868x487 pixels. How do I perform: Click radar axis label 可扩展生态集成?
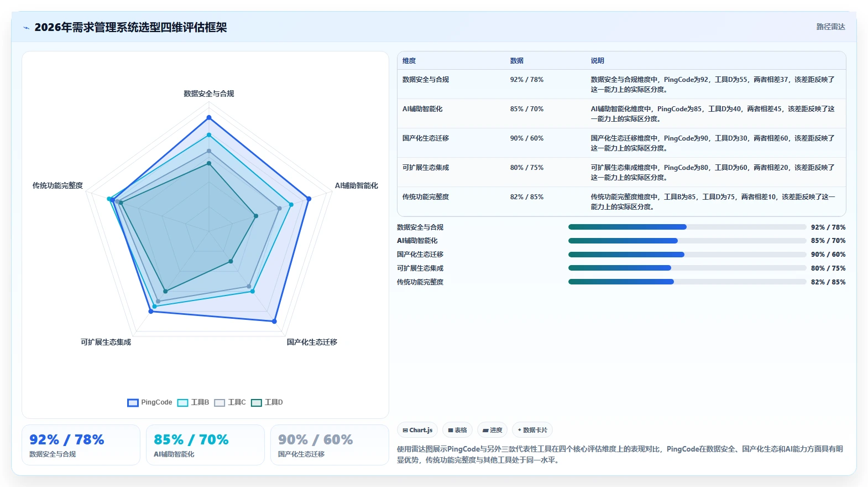[x=106, y=342]
